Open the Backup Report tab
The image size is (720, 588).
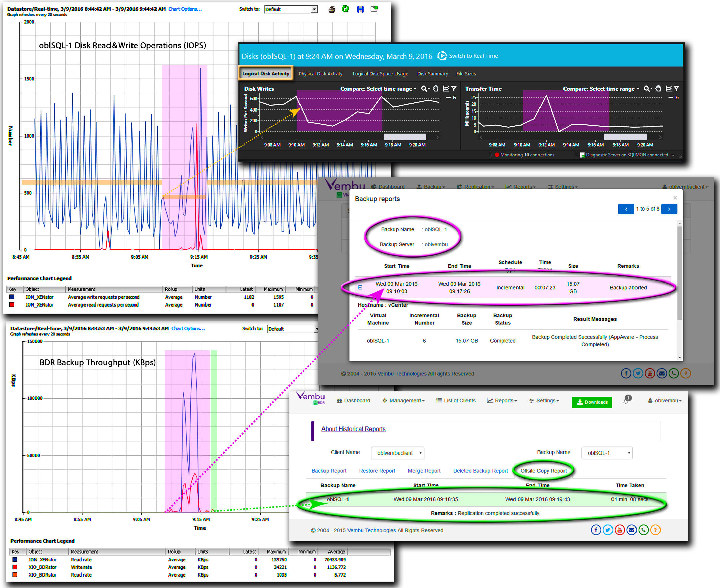point(329,471)
